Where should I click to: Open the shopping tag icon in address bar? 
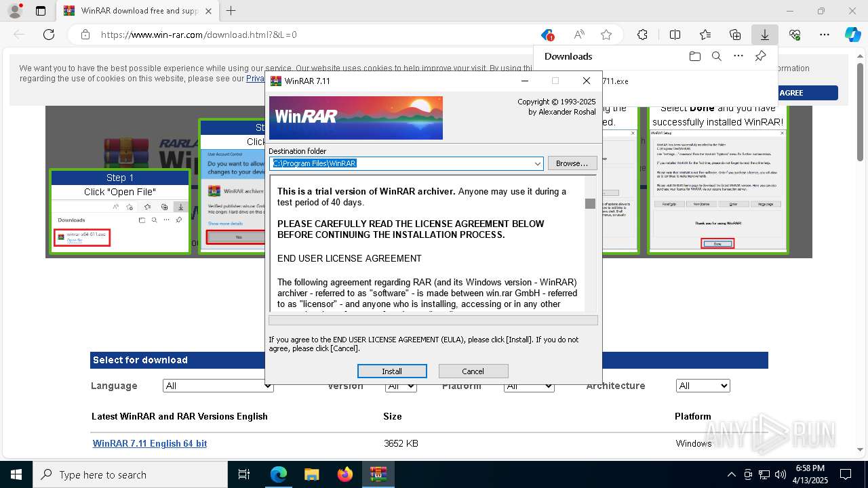(x=547, y=35)
